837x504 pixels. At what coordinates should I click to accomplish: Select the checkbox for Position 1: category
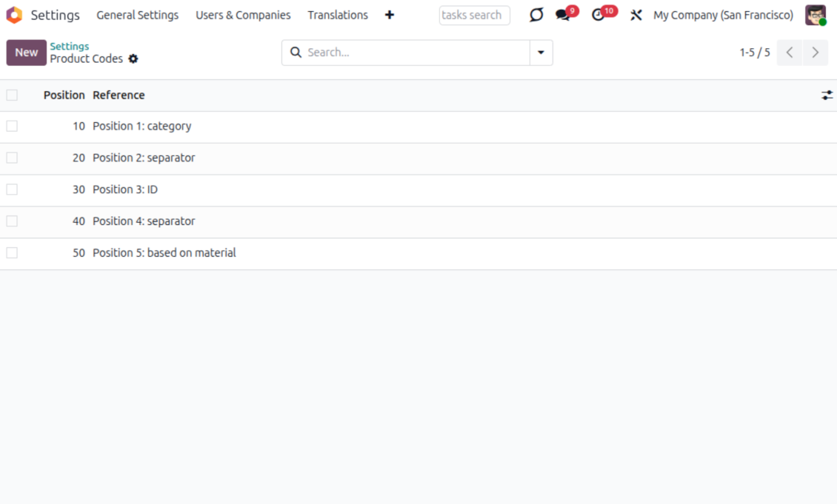click(12, 127)
